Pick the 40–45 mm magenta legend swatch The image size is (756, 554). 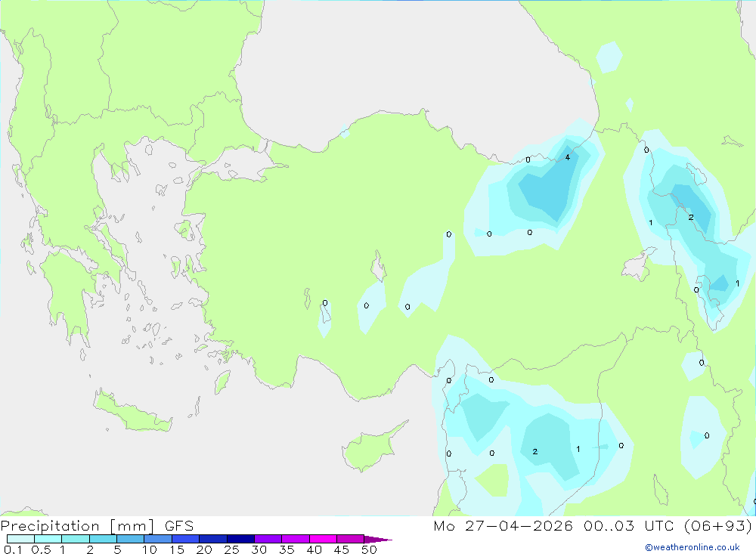pyautogui.click(x=323, y=539)
